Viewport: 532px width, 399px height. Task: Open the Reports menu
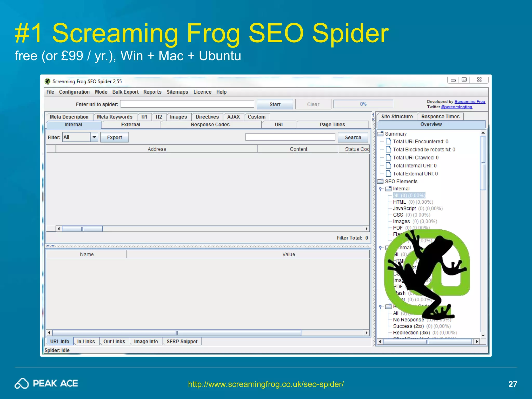[152, 92]
